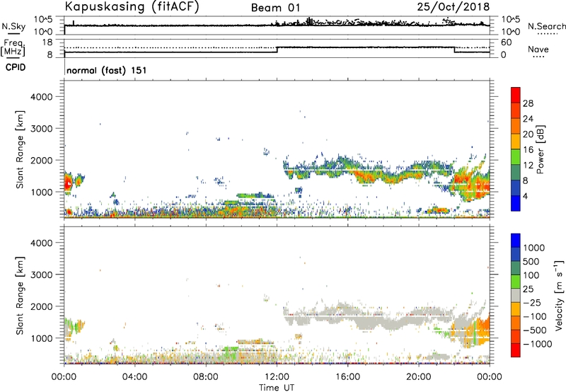Click 'Slant Range [km]' label of velocity panel
566x392 pixels.
20,296
